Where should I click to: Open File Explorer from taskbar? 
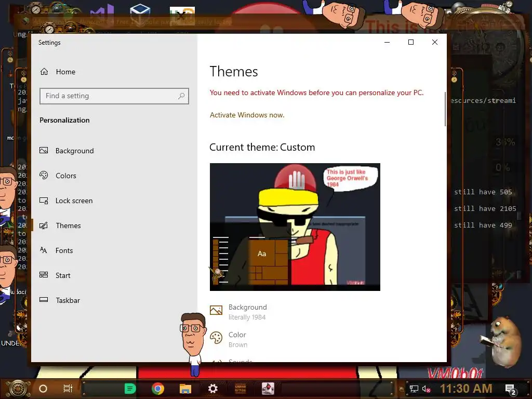[185, 389]
